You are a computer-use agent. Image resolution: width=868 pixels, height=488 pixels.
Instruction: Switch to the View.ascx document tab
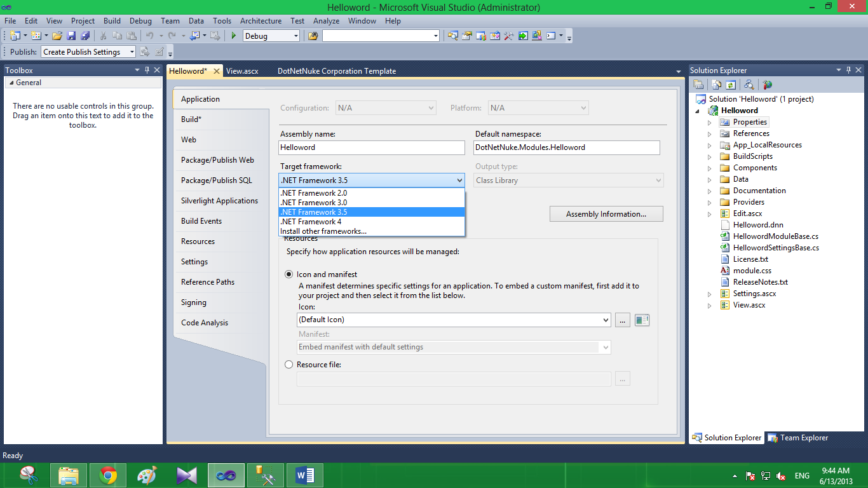pos(242,71)
